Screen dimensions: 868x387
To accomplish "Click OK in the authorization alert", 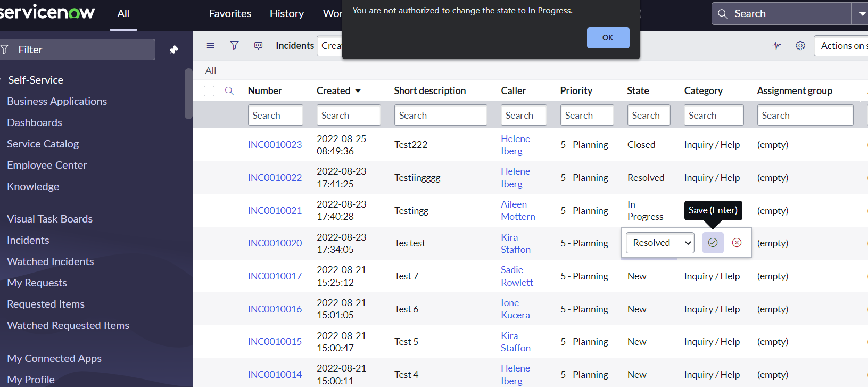I will 608,38.
